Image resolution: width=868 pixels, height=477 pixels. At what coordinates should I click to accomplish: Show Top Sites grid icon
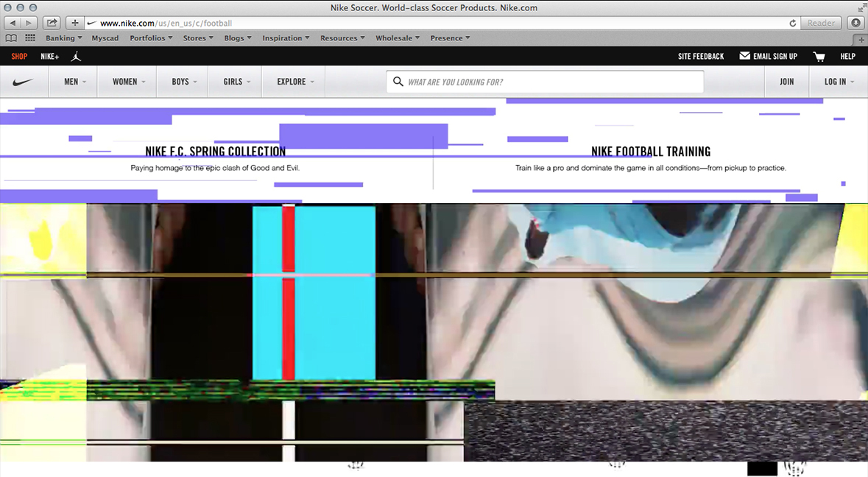(30, 38)
